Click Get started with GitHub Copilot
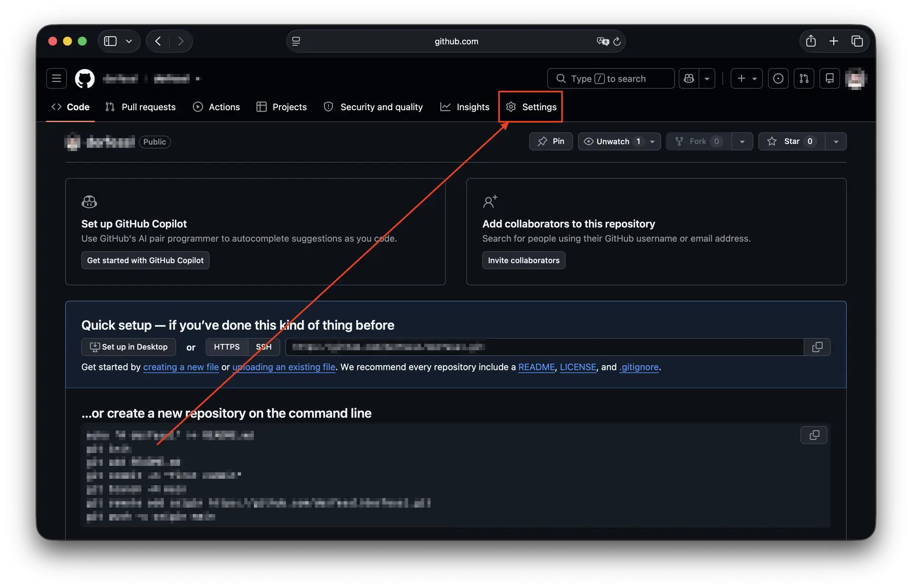The height and width of the screenshot is (588, 912). (145, 260)
